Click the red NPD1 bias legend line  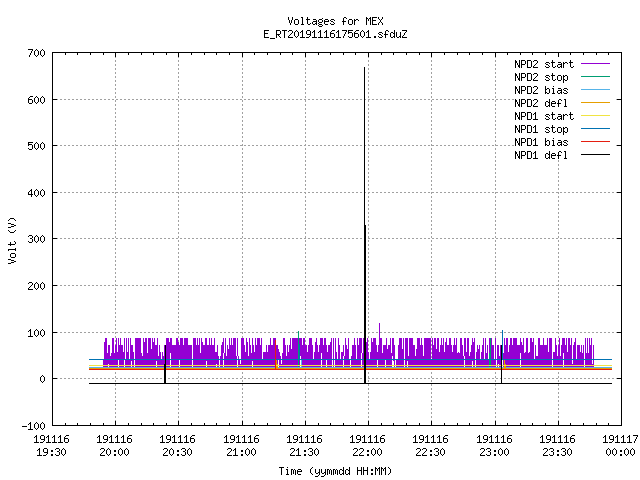595,142
